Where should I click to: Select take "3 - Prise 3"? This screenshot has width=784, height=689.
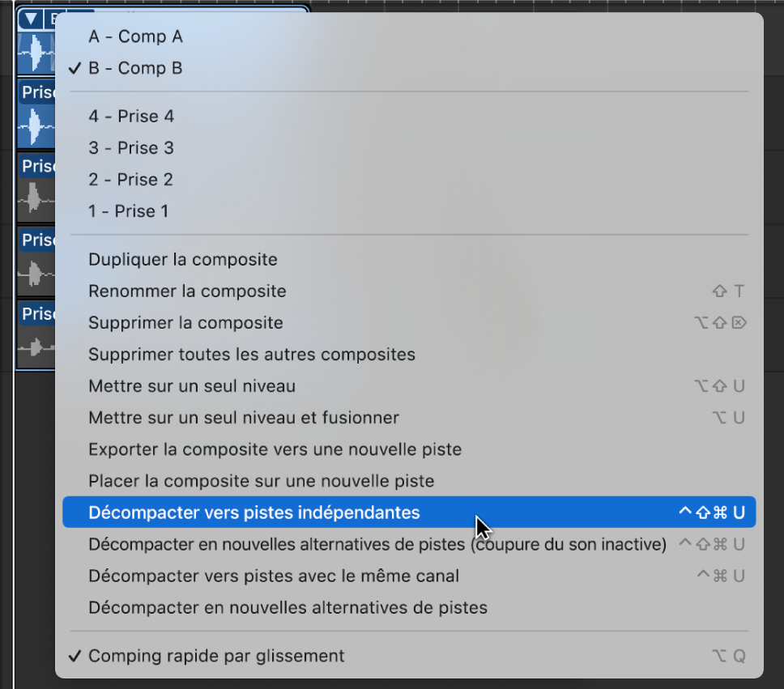pyautogui.click(x=131, y=147)
